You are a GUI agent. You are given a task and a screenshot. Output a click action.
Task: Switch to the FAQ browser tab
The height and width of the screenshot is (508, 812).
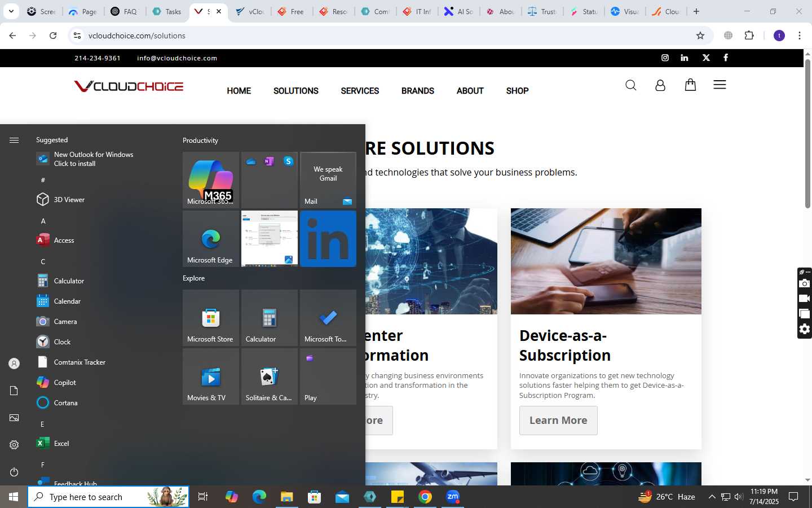coord(124,11)
